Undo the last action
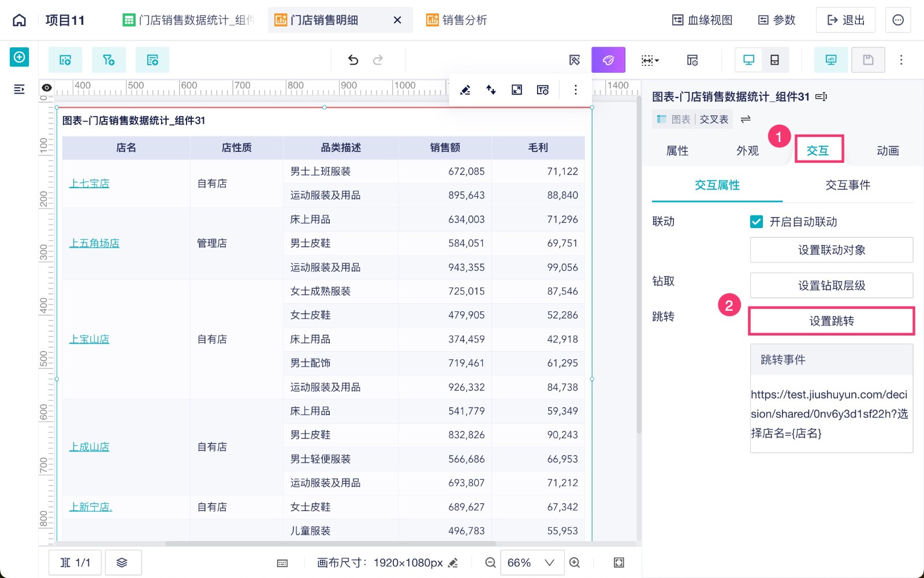The height and width of the screenshot is (578, 924). tap(353, 60)
